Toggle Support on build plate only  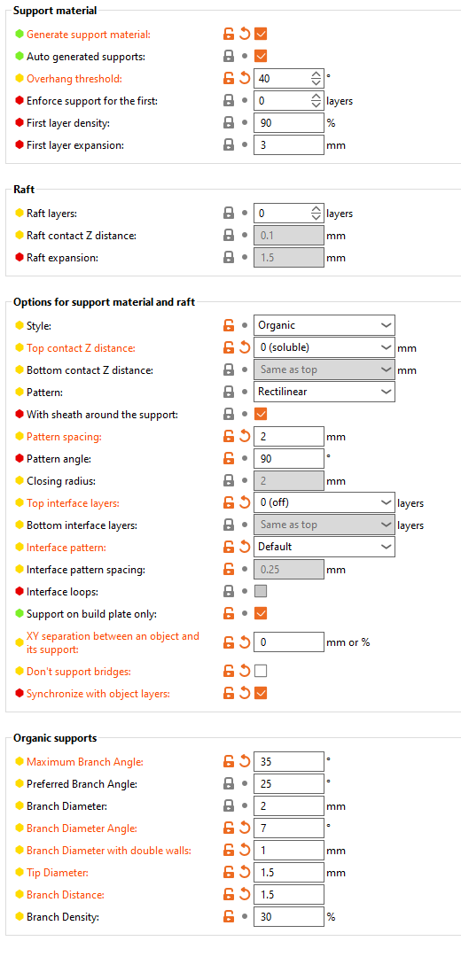(x=261, y=613)
